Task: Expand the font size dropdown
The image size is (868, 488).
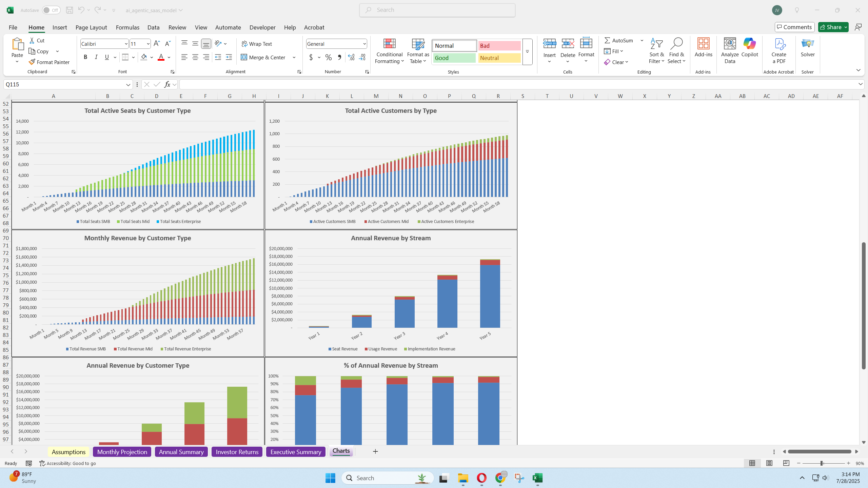Action: click(x=148, y=44)
